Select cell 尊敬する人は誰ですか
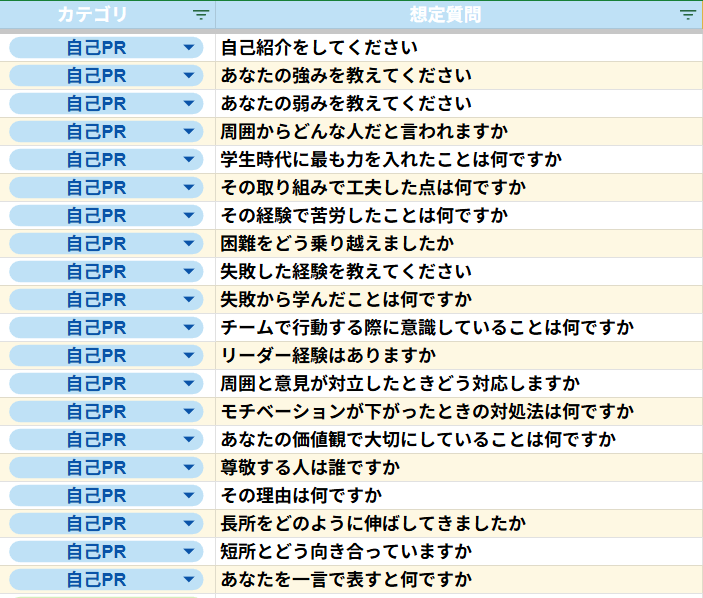703x598 pixels. point(459,468)
